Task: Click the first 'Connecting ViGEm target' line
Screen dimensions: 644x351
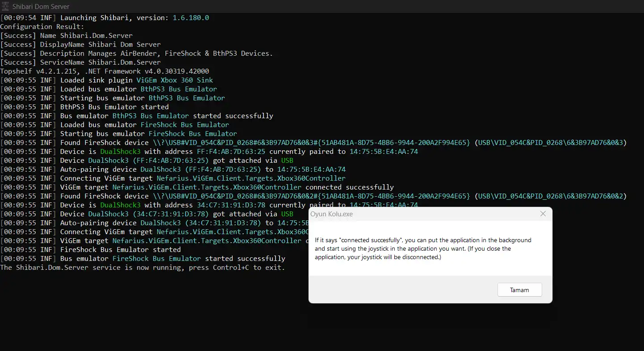Action: (x=173, y=178)
